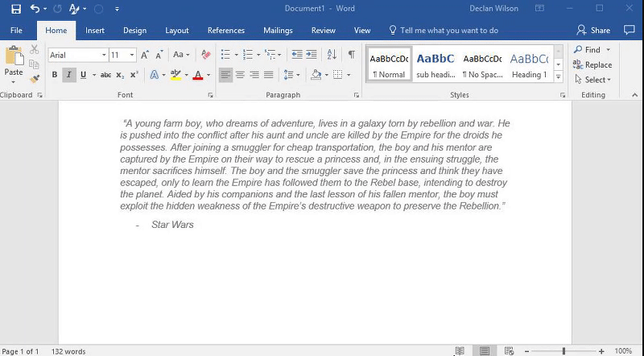Open the Find tool
This screenshot has height=356, width=644.
587,50
